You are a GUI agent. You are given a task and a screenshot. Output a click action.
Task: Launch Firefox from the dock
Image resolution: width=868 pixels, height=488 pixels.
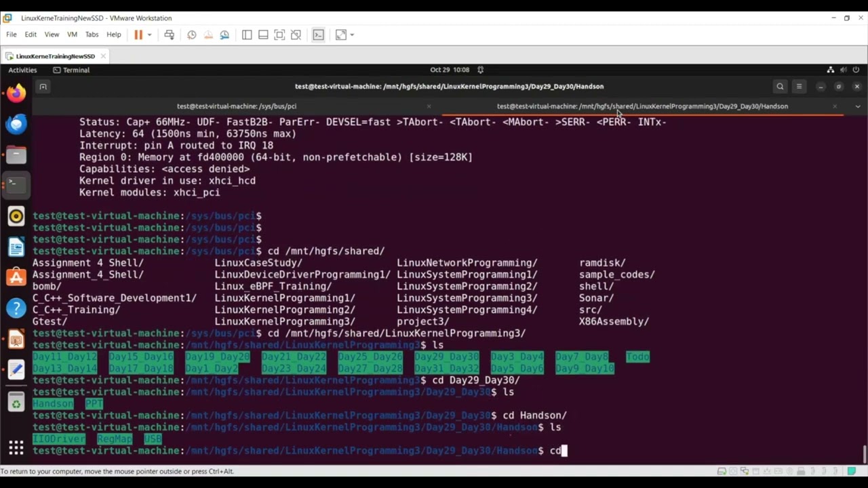coord(16,93)
